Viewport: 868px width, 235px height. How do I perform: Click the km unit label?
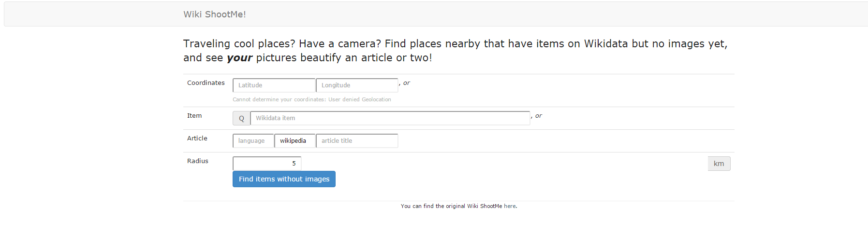(x=719, y=164)
